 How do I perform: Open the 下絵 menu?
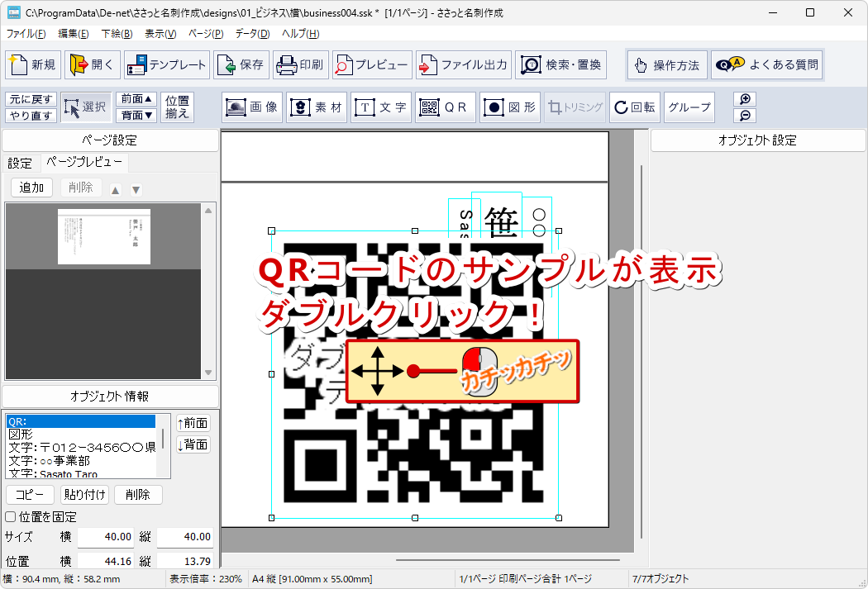(x=117, y=34)
